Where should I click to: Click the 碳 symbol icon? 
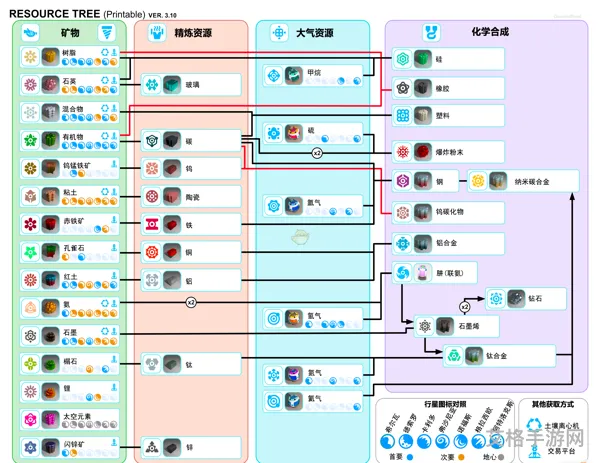click(x=152, y=141)
